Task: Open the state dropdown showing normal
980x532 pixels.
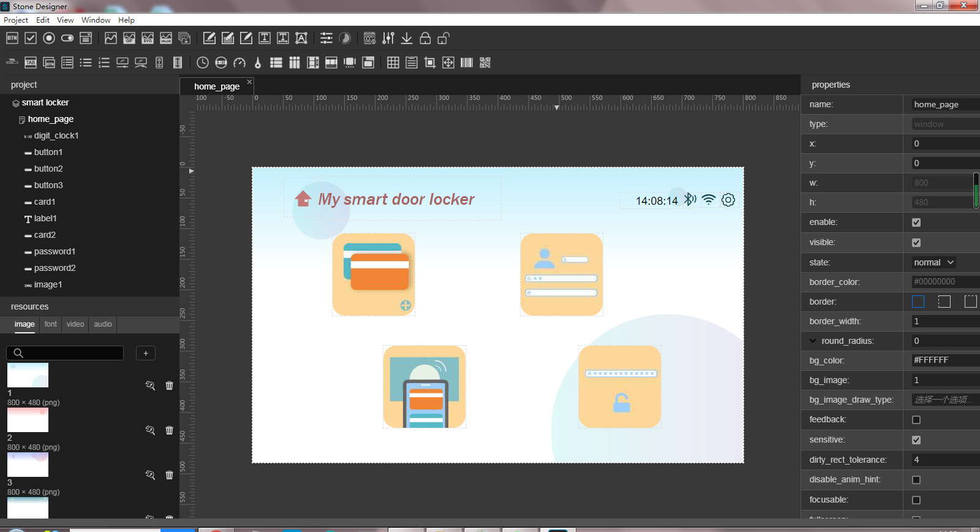Action: [933, 262]
